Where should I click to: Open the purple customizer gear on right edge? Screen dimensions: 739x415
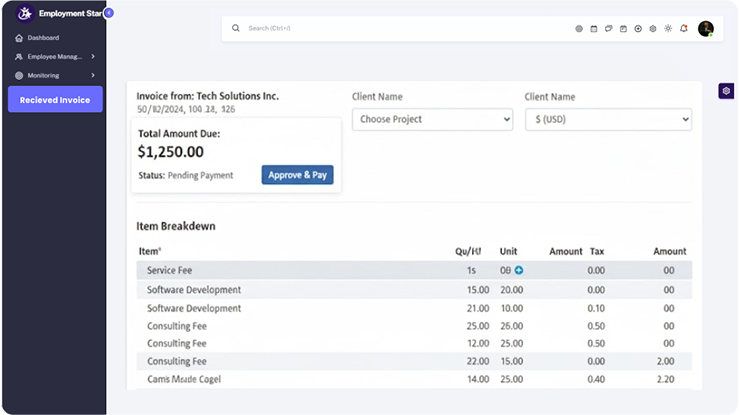(726, 91)
